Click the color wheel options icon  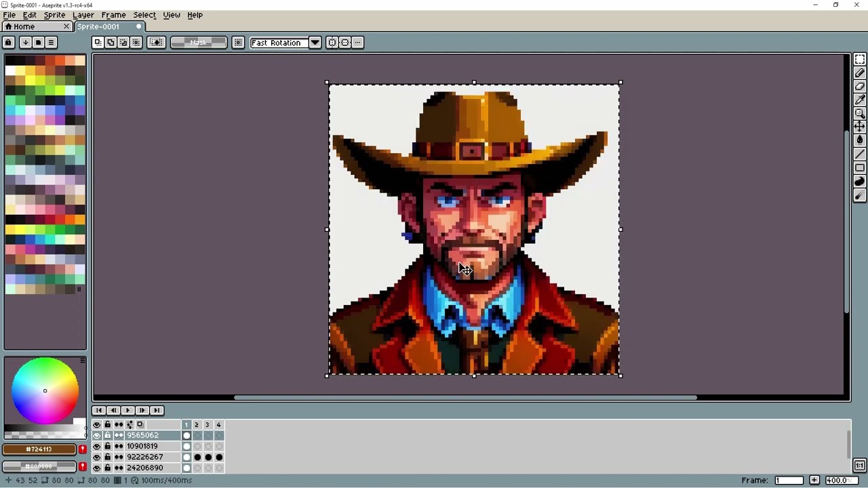pos(83,361)
